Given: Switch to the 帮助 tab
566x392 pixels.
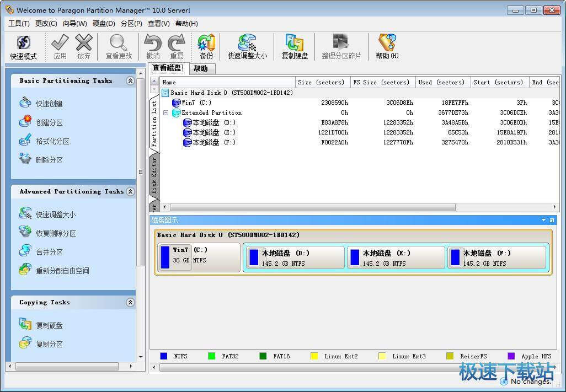Looking at the screenshot, I should point(201,69).
